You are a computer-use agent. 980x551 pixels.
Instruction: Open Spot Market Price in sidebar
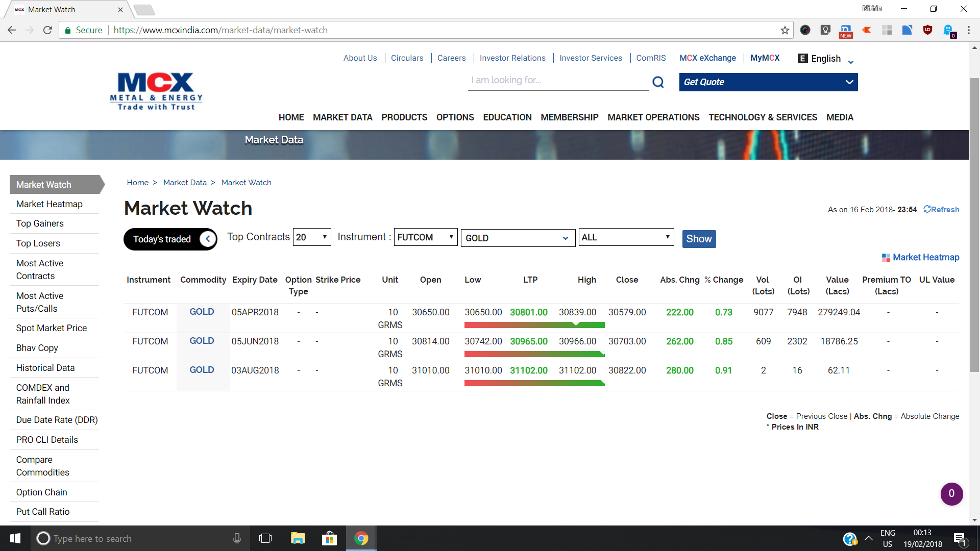pos(52,328)
